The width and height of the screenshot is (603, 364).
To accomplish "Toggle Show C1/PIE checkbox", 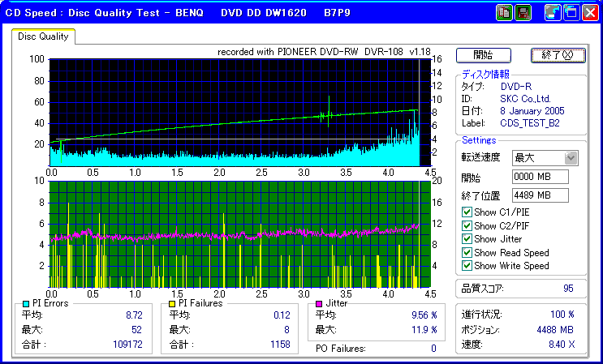I will pos(467,212).
